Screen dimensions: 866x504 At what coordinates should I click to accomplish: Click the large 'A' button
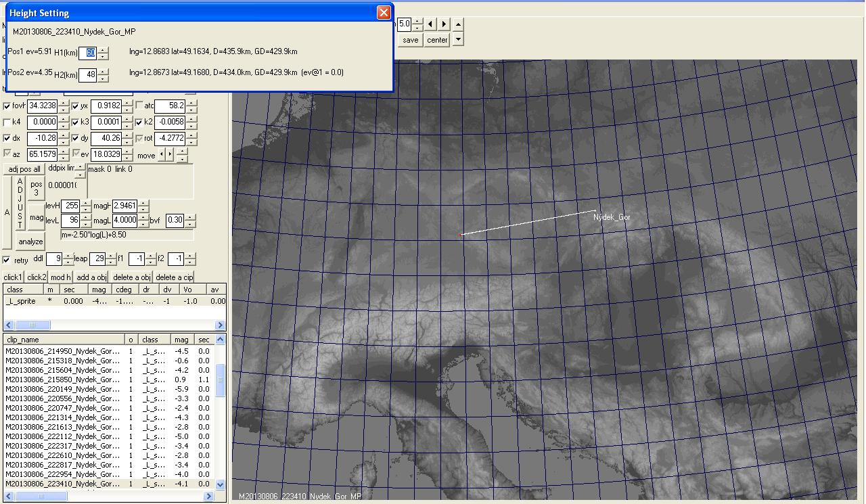point(7,212)
